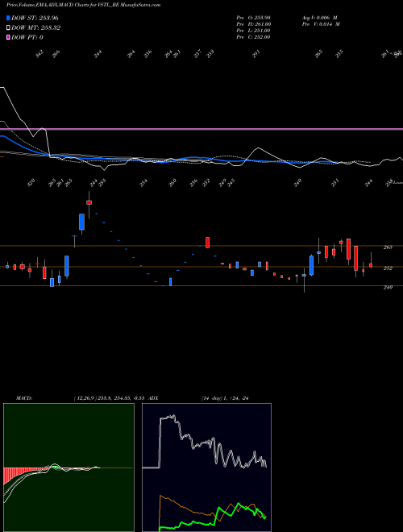Click the 'Pre L: 251.00' value

253,31
